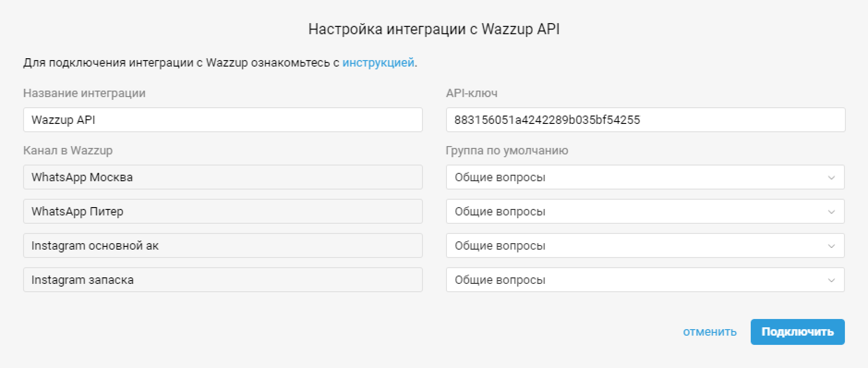Click the Подключить button
This screenshot has width=868, height=368.
click(x=797, y=332)
